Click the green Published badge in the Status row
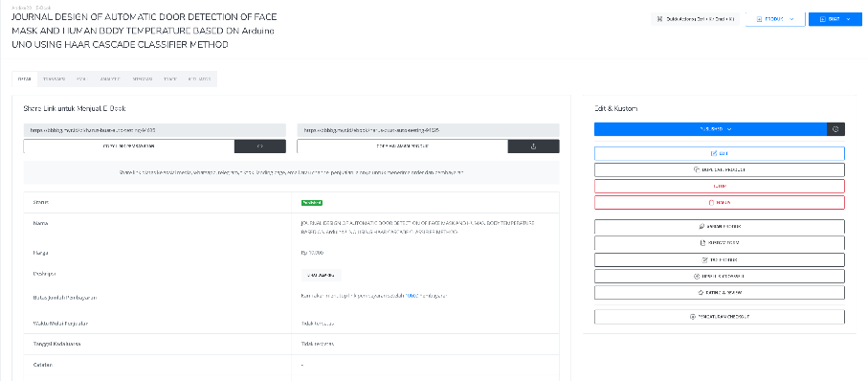This screenshot has height=381, width=868. [312, 203]
